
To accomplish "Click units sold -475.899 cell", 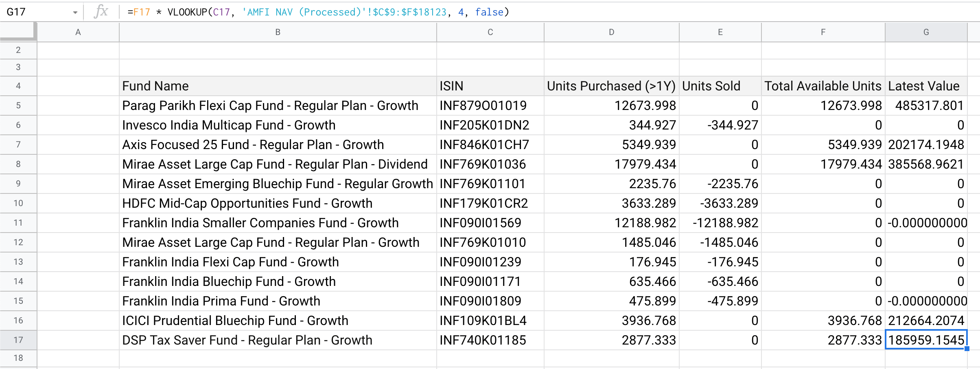I will [720, 301].
